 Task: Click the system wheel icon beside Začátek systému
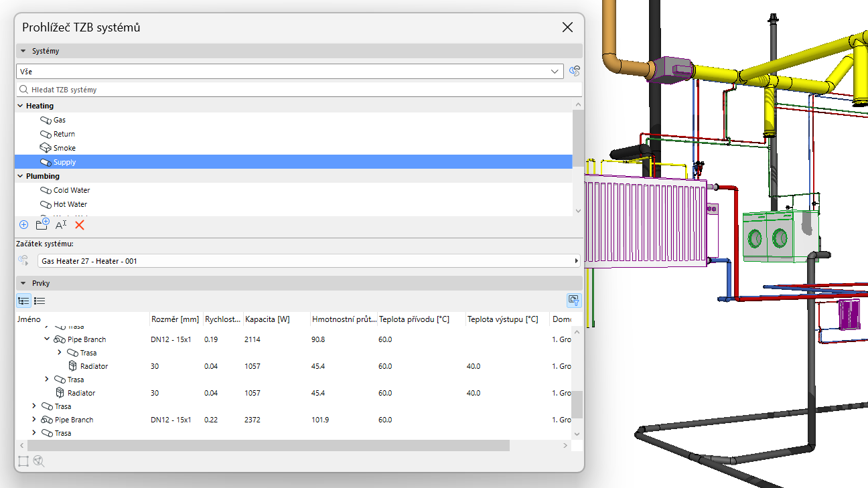click(x=23, y=260)
